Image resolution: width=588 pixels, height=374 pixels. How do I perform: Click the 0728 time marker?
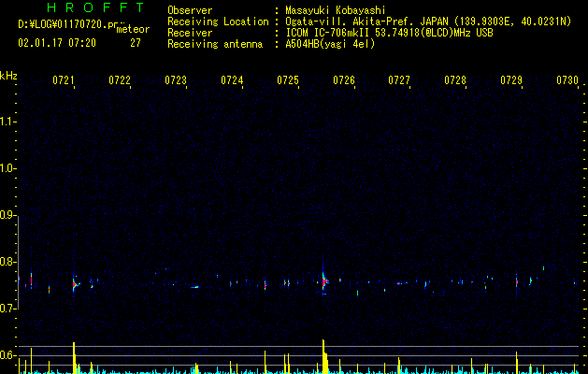point(455,80)
